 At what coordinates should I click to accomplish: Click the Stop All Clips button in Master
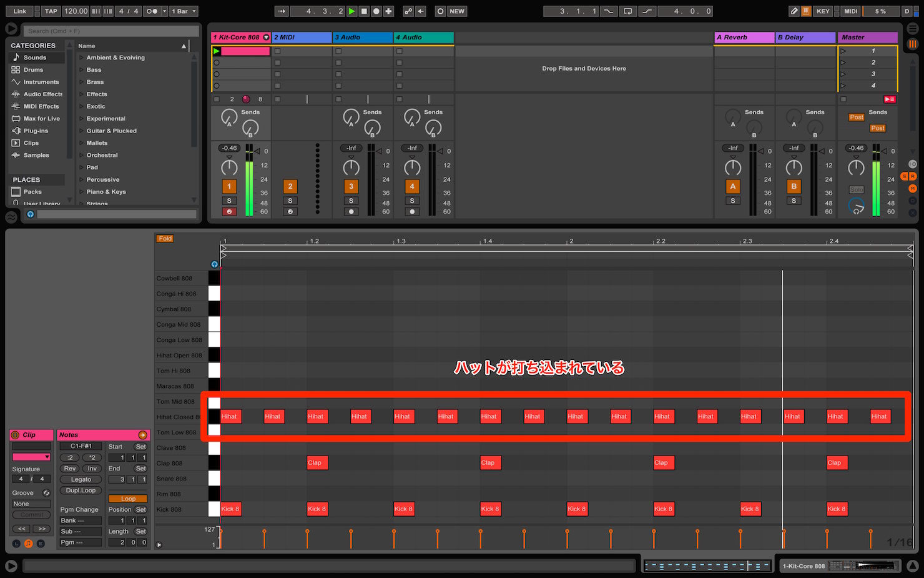point(890,99)
